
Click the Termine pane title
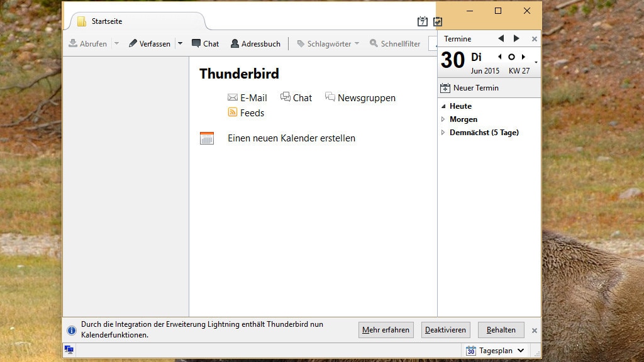458,39
